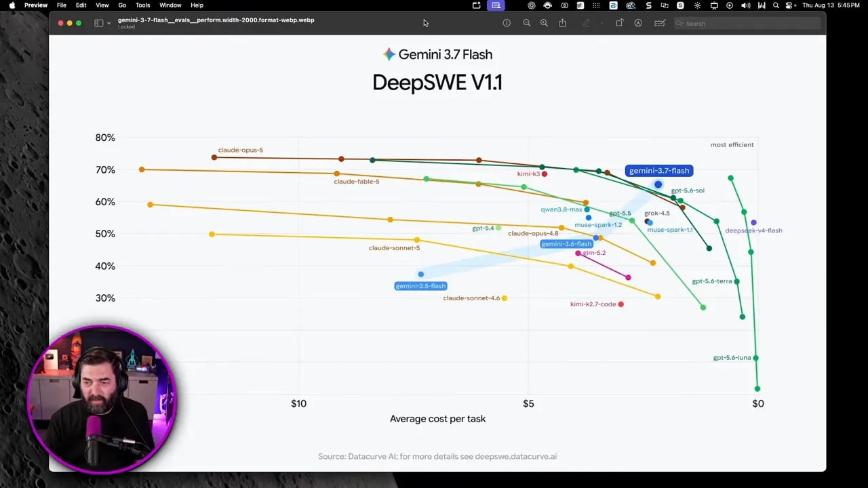Click the gpt-5.6-sol label
This screenshot has height=488, width=868.
pyautogui.click(x=688, y=190)
